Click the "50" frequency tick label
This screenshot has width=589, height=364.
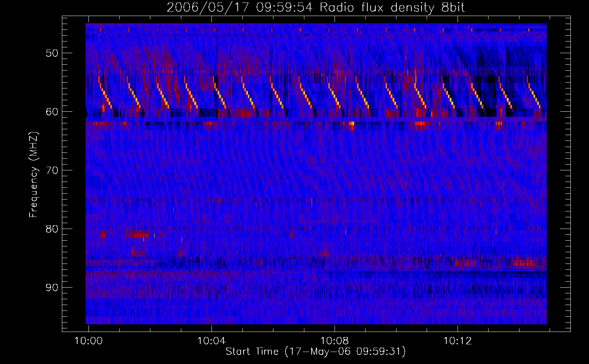coord(52,53)
